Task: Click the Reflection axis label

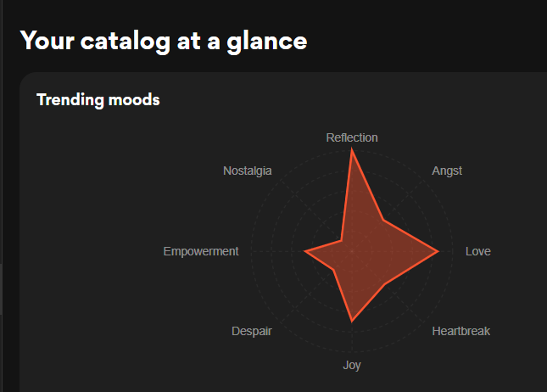Action: coord(352,137)
